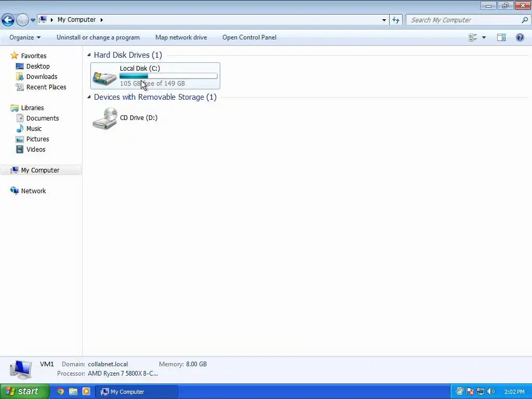Click Uninstall or change a program
Image resolution: width=532 pixels, height=399 pixels.
98,37
